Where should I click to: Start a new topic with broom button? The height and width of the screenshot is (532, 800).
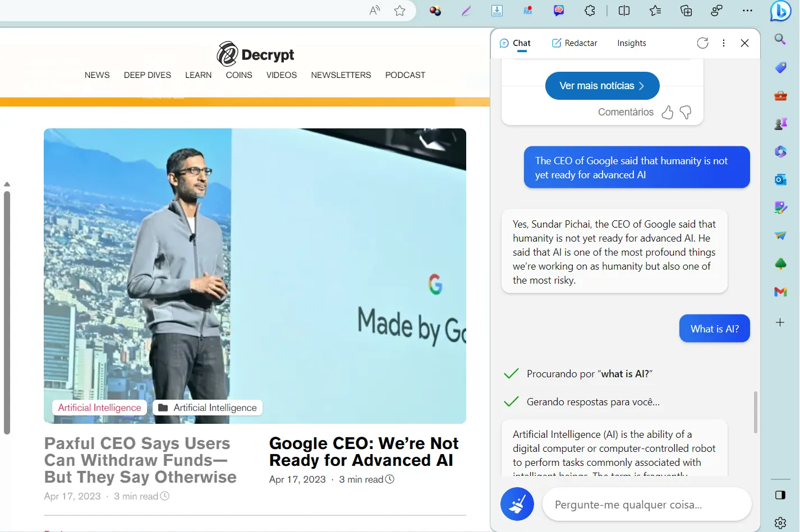tap(517, 504)
